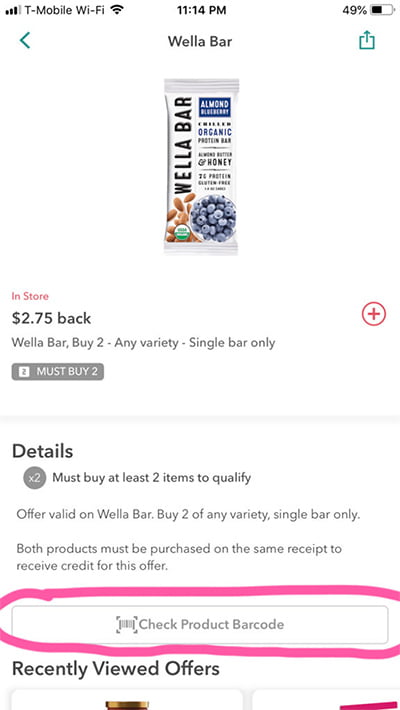Tap the barcode scanner icon
The height and width of the screenshot is (710, 400).
[x=126, y=624]
